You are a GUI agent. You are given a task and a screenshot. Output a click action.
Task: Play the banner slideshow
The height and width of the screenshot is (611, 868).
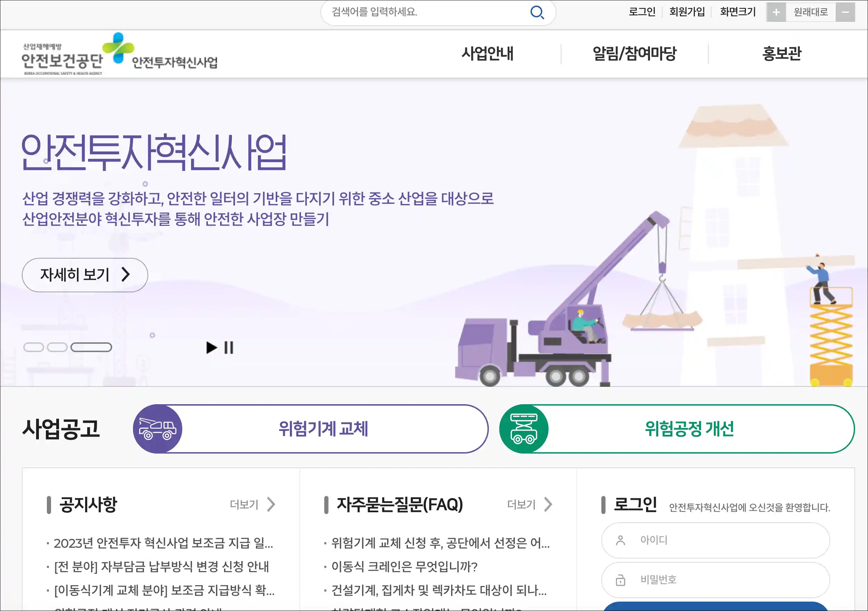coord(212,347)
